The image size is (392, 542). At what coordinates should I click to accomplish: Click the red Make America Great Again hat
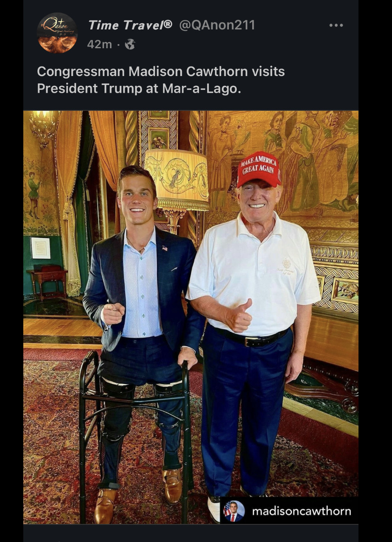259,170
